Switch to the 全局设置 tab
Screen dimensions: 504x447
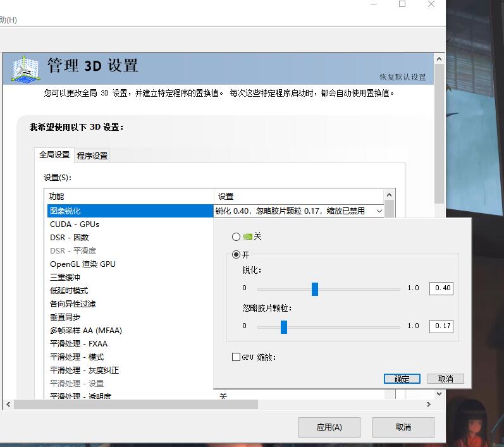tap(54, 155)
